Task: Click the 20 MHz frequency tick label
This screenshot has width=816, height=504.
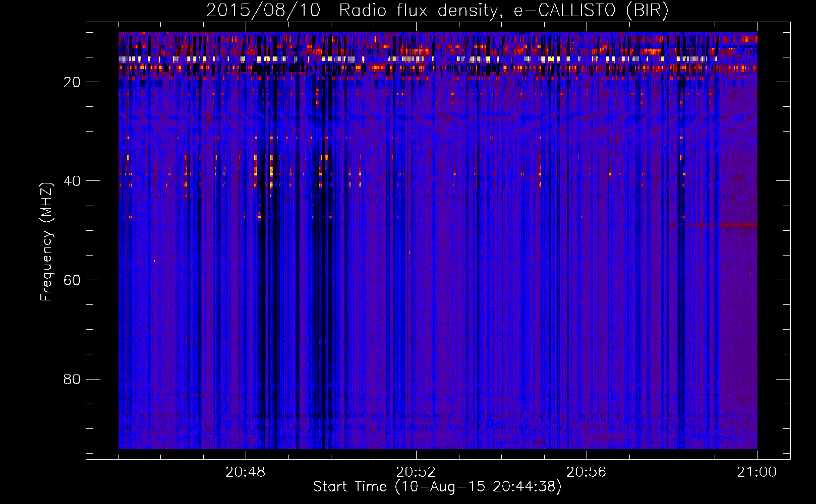Action: click(73, 82)
